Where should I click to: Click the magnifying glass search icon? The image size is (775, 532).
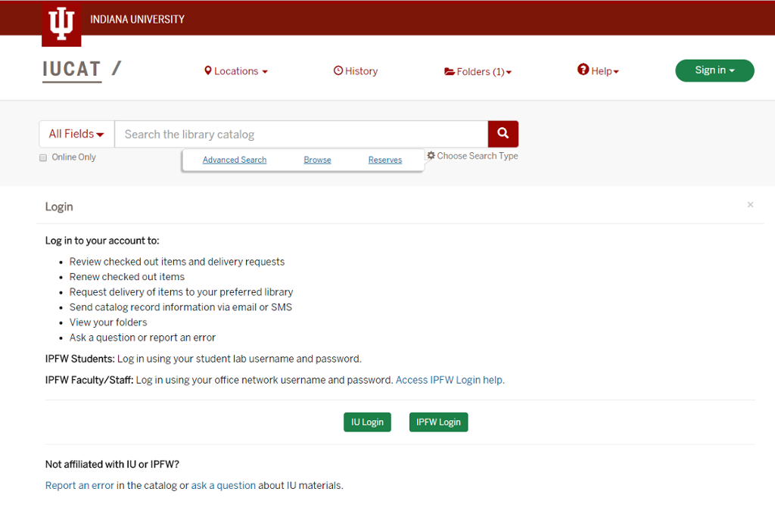503,133
